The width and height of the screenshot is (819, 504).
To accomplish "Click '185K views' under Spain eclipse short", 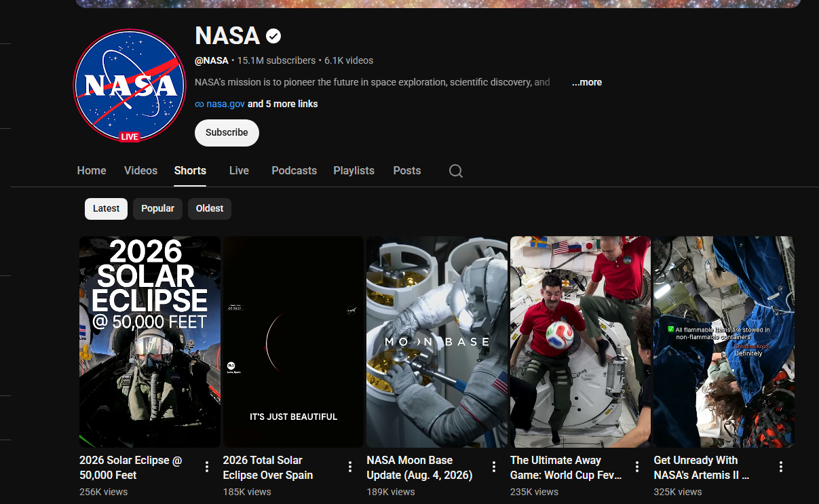I will [247, 492].
